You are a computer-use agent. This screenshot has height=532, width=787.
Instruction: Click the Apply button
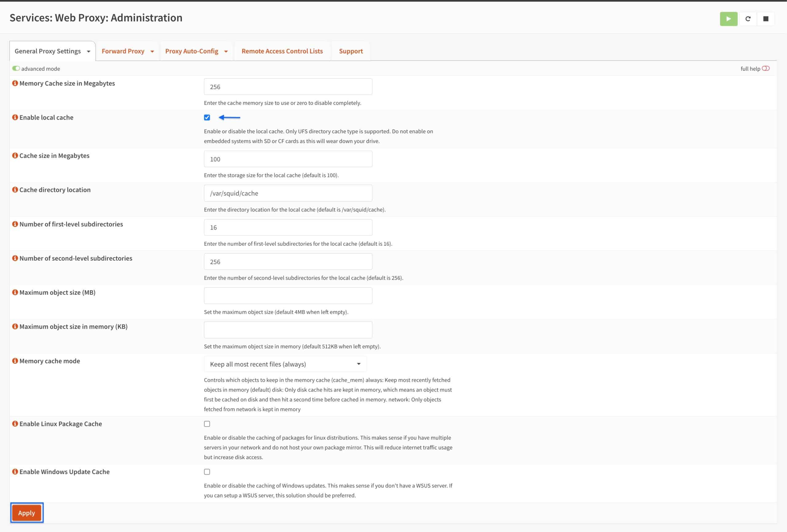point(26,513)
